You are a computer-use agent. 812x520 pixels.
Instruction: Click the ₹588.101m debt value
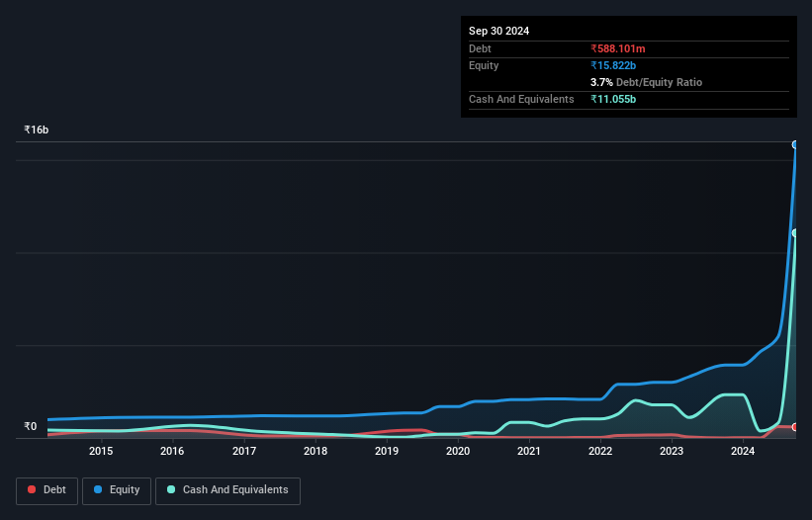point(618,48)
